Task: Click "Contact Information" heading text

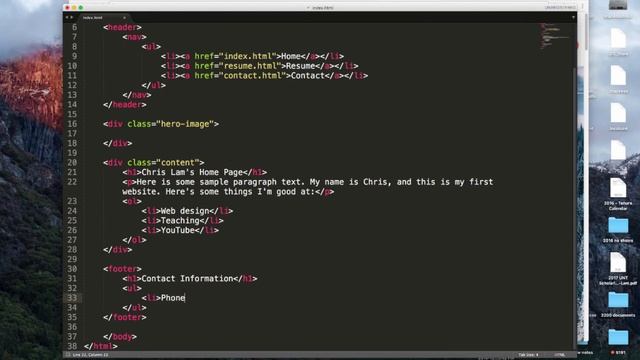Action: click(x=187, y=279)
